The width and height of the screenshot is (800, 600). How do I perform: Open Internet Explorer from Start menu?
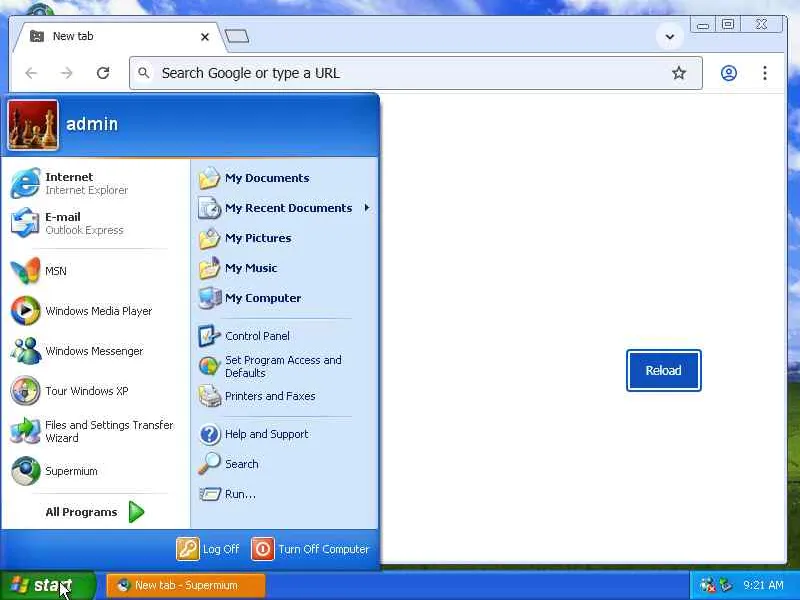pyautogui.click(x=95, y=183)
